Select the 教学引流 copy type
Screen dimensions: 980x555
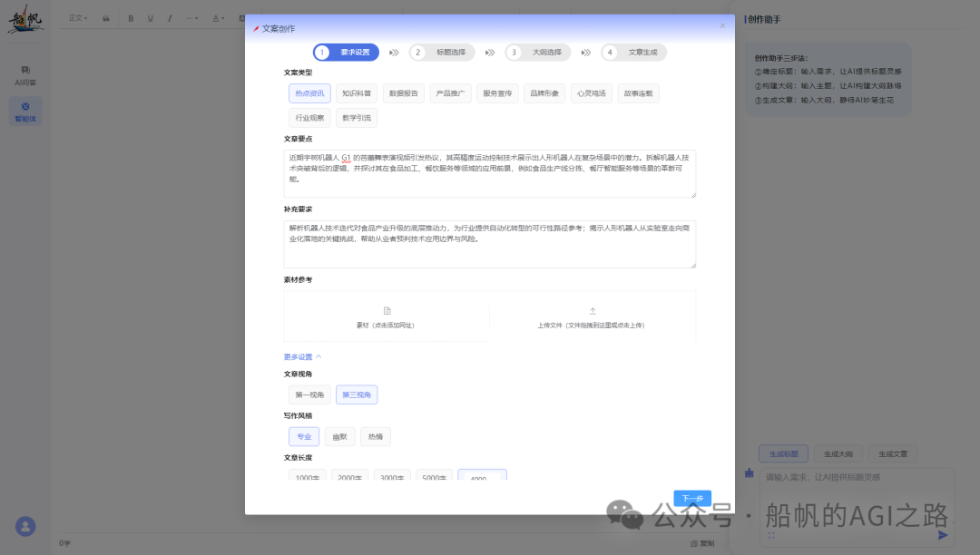click(357, 118)
